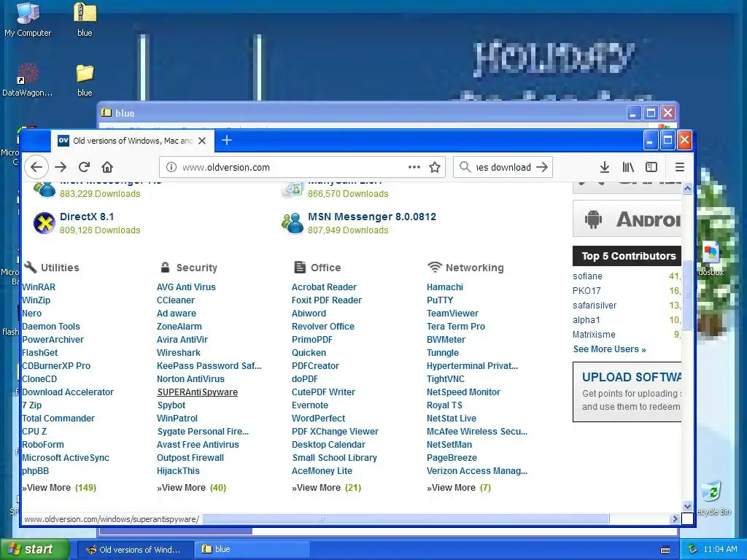Open the SUPERAntiSpyware link
Screen dimensions: 747x560
tap(197, 392)
